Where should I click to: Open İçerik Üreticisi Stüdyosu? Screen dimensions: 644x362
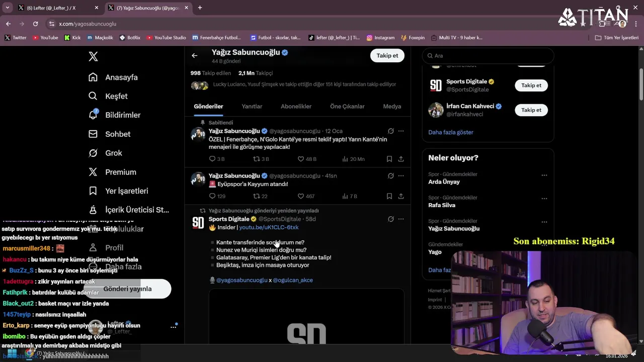pyautogui.click(x=129, y=210)
